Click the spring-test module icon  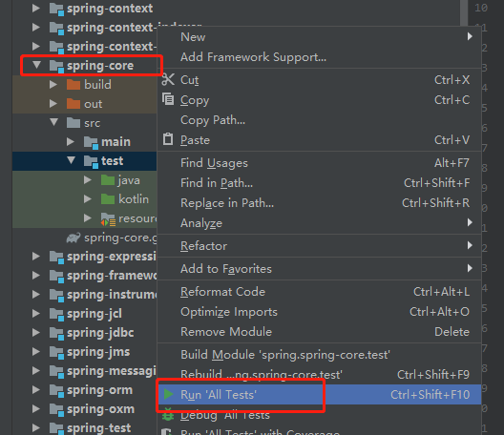[x=56, y=428]
